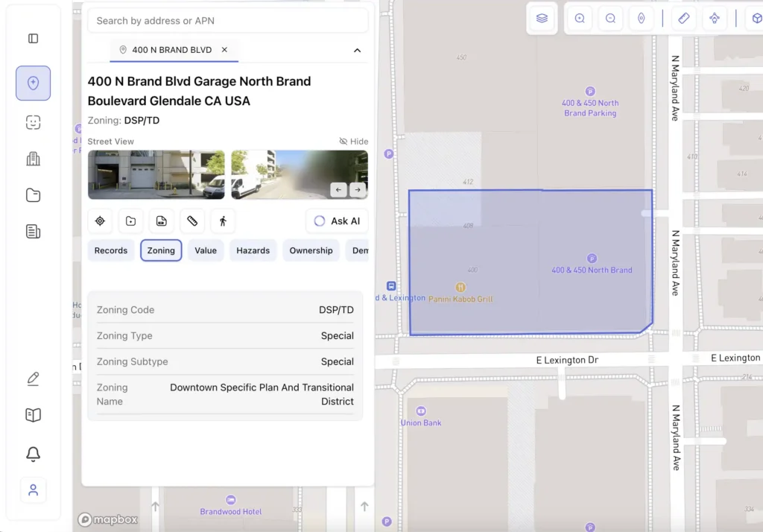The height and width of the screenshot is (532, 763).
Task: Click the Ask AI button
Action: [x=336, y=221]
